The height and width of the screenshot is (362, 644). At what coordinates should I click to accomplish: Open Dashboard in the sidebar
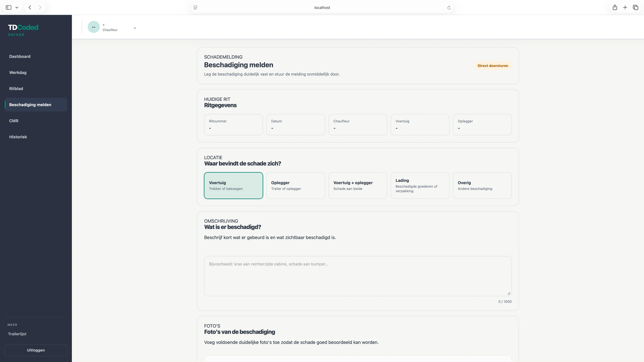click(36, 56)
